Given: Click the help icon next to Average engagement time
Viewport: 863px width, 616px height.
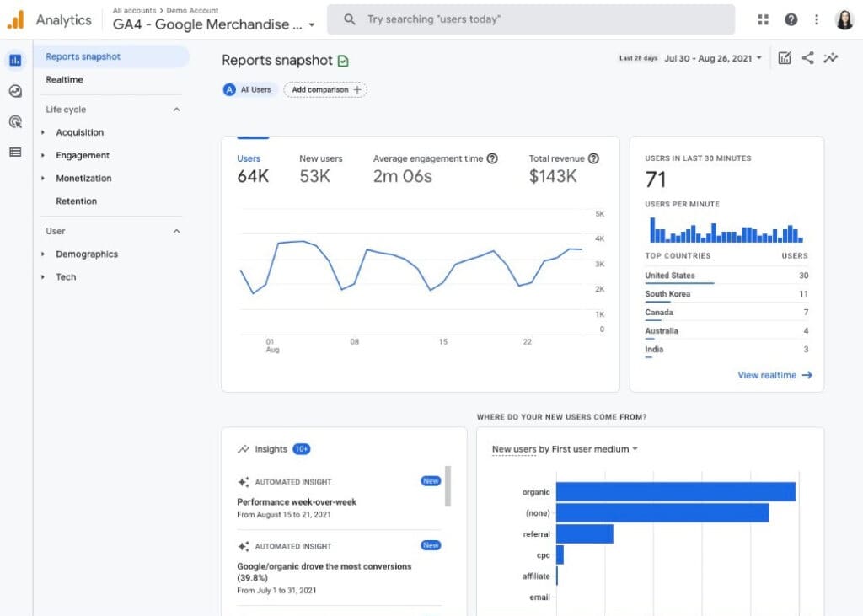Looking at the screenshot, I should tap(492, 158).
